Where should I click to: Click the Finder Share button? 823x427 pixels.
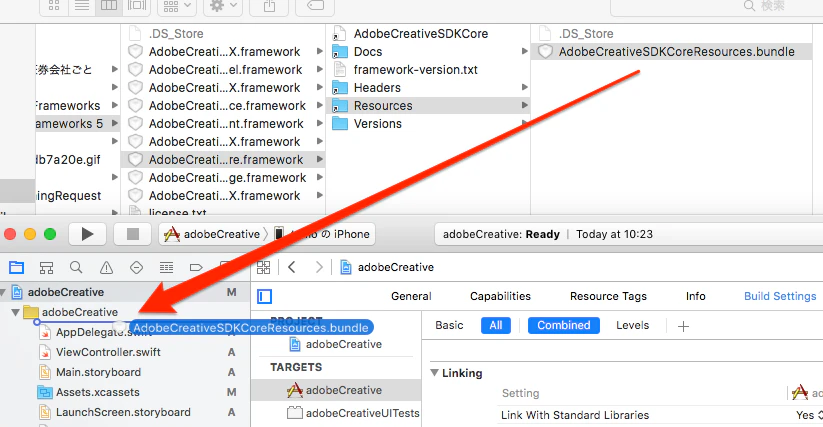pyautogui.click(x=269, y=6)
